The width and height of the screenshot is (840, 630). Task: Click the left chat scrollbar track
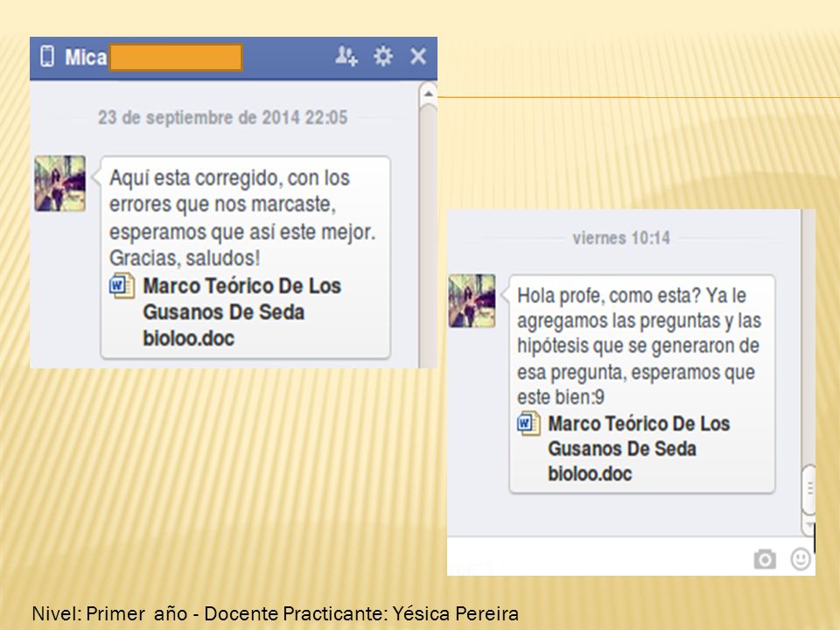point(428,235)
